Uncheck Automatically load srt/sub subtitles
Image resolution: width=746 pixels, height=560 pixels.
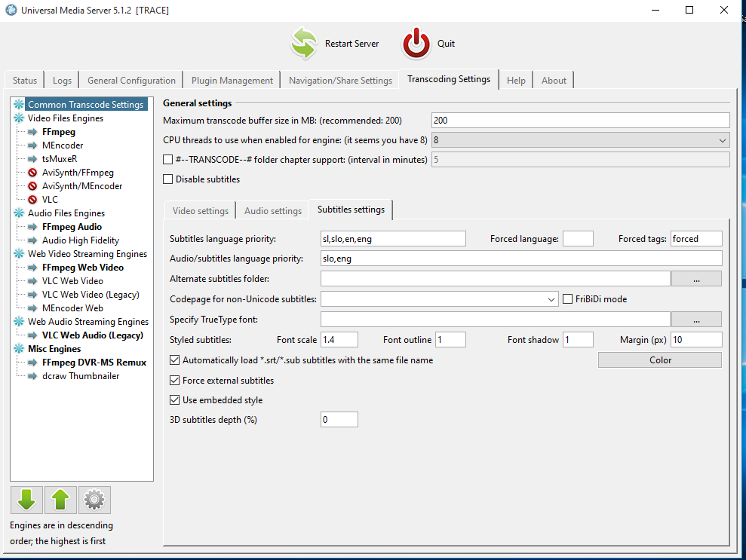pos(174,360)
